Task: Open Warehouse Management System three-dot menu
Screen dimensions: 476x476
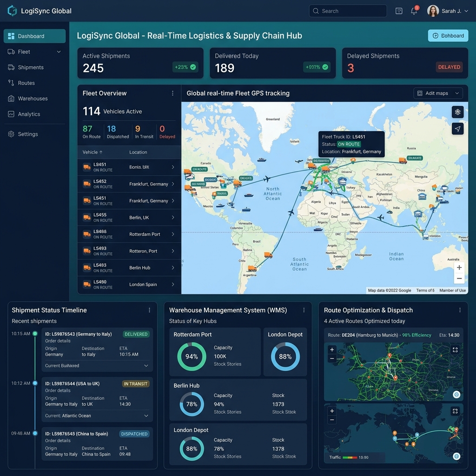Action: point(304,310)
